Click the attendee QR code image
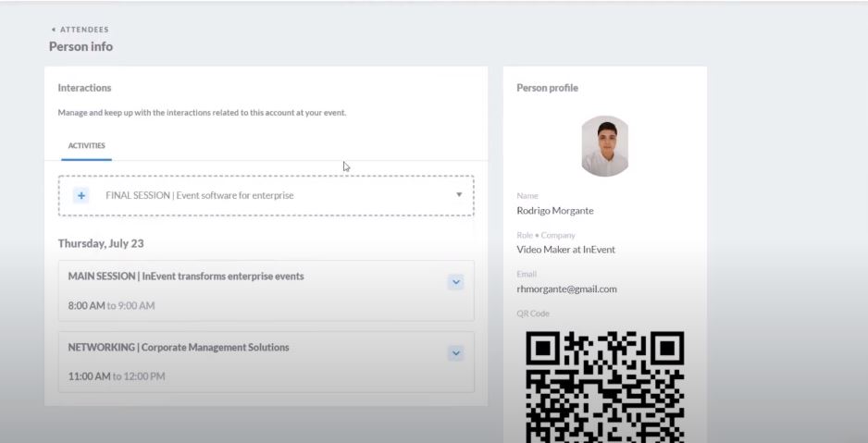The image size is (868, 443). [x=604, y=387]
